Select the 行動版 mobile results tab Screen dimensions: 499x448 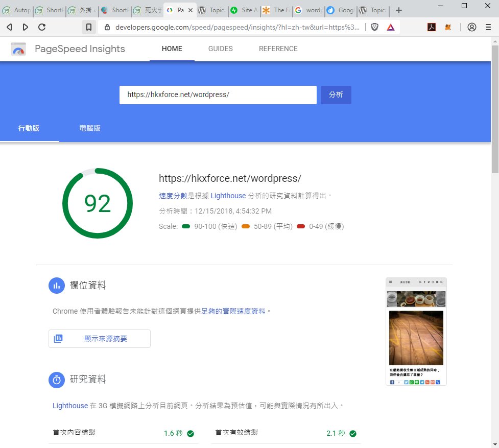pos(29,128)
